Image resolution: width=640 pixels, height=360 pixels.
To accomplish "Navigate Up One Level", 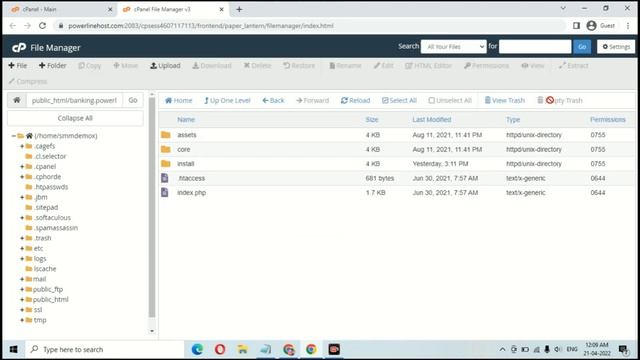I will 227,100.
